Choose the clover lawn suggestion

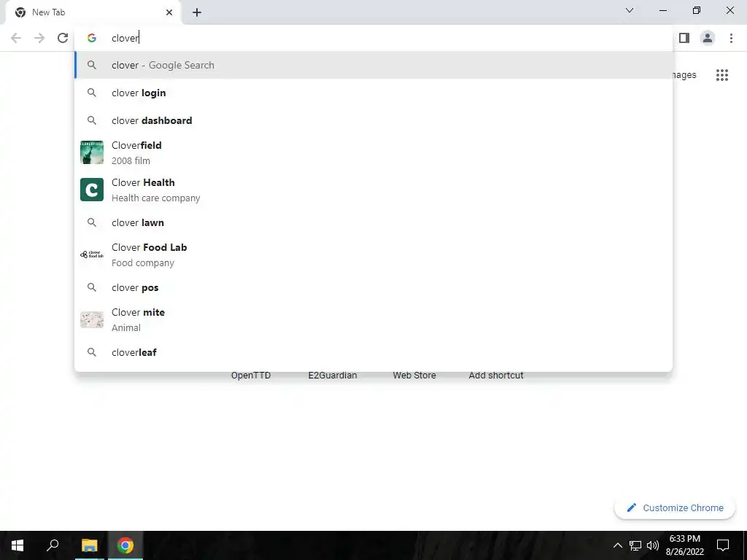click(x=373, y=222)
